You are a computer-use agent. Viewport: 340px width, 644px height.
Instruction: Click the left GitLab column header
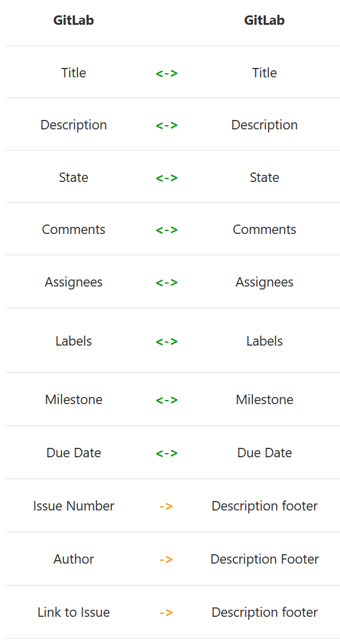point(73,20)
